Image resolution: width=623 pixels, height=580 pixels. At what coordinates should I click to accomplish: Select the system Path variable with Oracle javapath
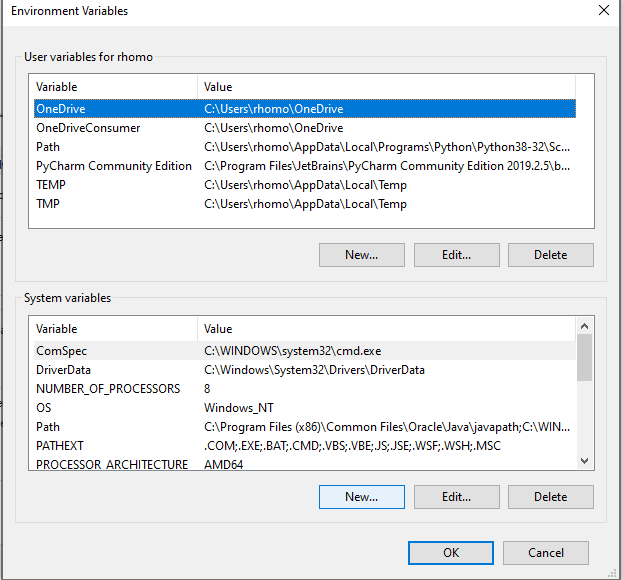point(305,427)
